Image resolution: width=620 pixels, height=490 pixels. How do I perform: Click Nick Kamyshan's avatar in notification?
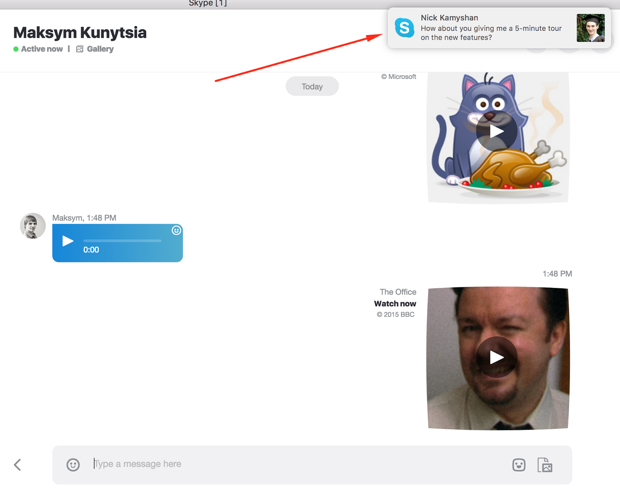(590, 28)
